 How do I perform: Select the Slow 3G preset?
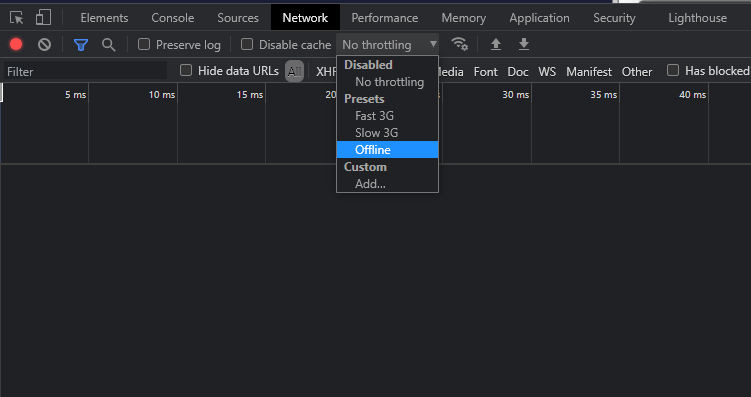tap(387, 133)
